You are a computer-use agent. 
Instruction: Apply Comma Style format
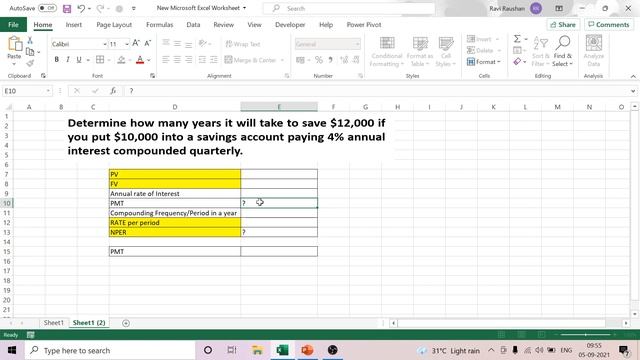(330, 60)
